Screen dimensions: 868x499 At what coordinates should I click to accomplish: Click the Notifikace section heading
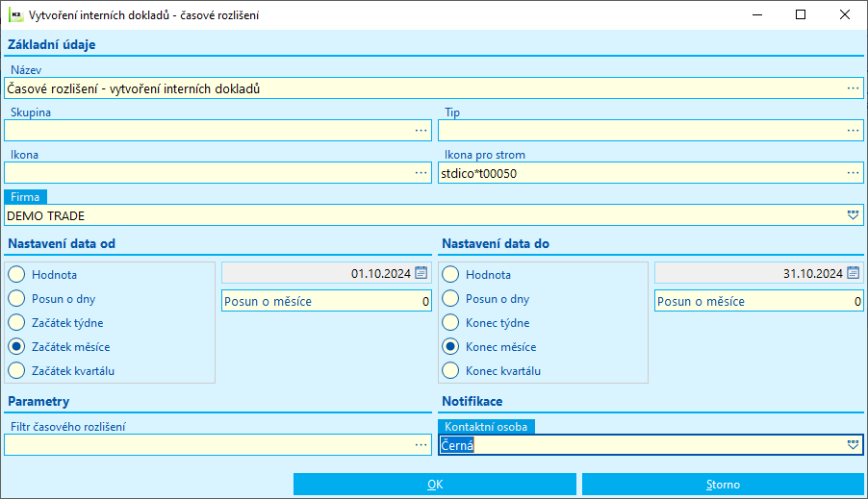(472, 401)
